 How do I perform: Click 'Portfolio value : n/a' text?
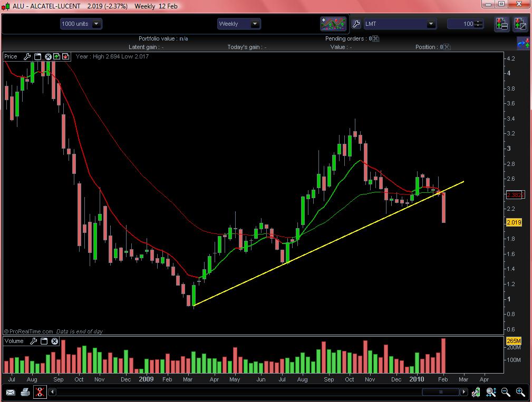click(163, 38)
